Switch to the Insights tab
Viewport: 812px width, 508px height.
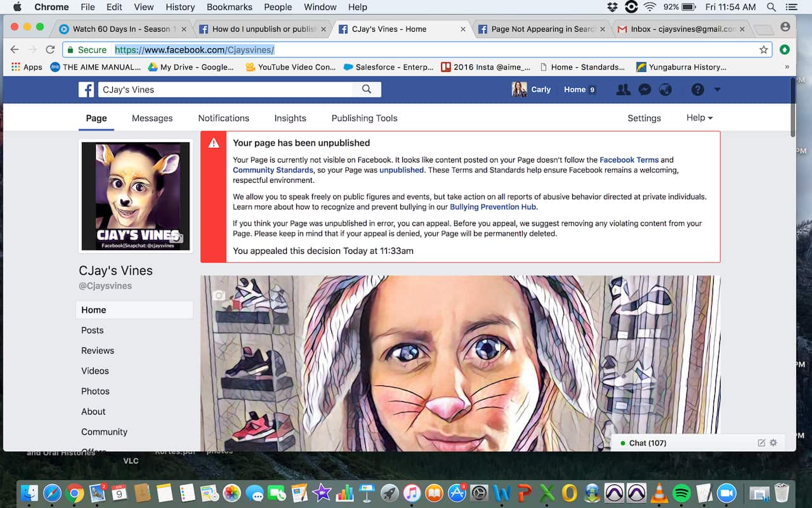[x=290, y=118]
